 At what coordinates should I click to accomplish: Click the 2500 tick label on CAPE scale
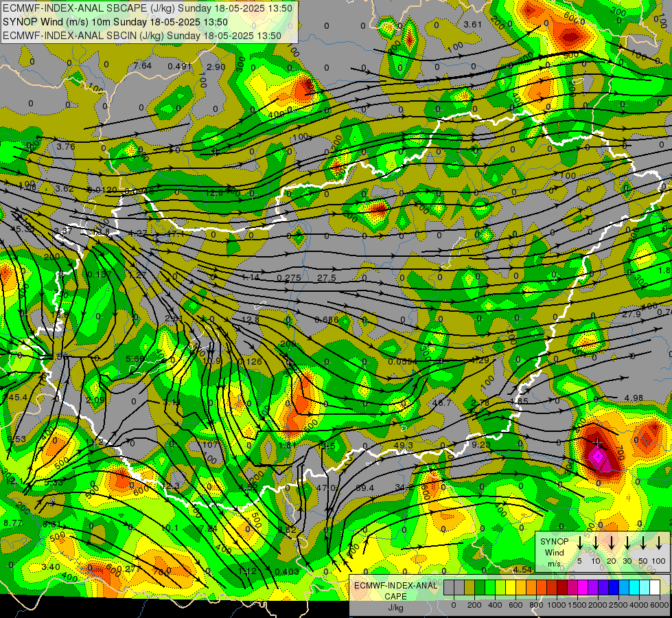(619, 605)
